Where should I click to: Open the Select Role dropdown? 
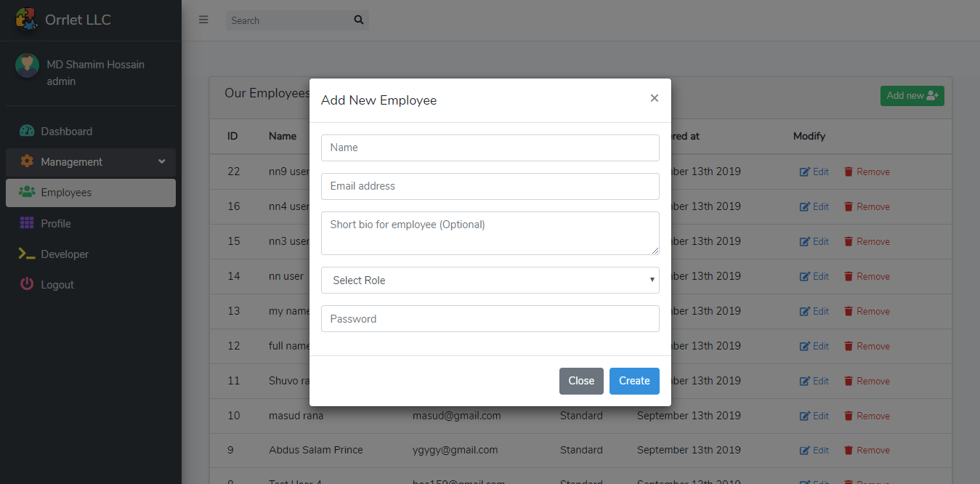click(490, 280)
